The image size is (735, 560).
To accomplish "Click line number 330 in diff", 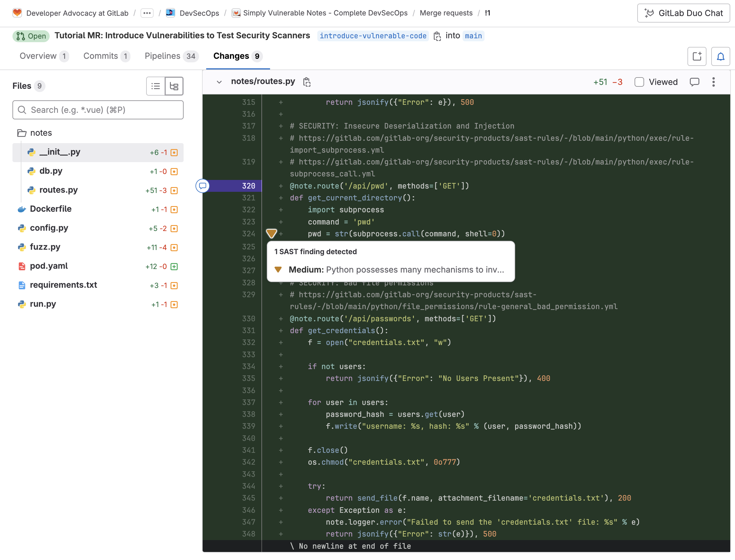I will pos(248,319).
